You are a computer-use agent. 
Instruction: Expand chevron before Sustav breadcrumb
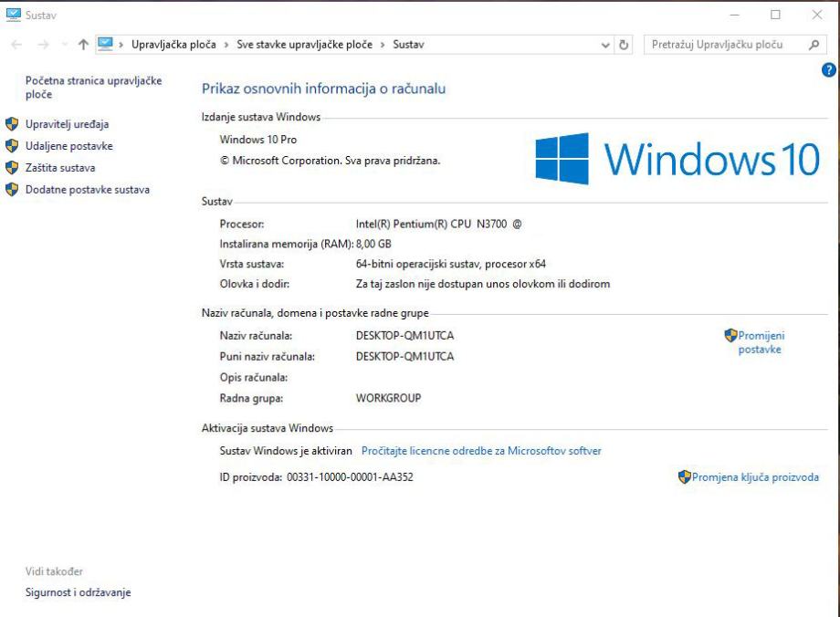383,45
